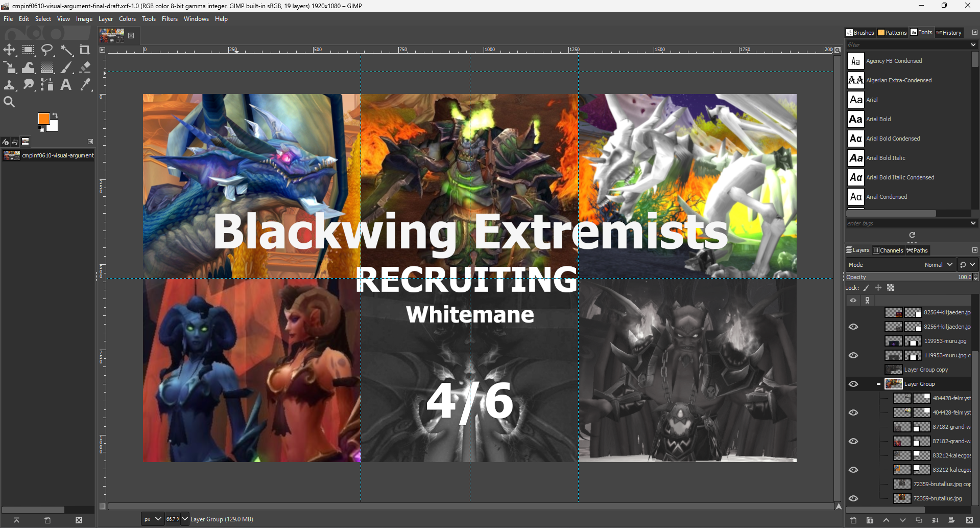Screen dimensions: 980x528
Task: Create a new layer group
Action: pos(870,520)
